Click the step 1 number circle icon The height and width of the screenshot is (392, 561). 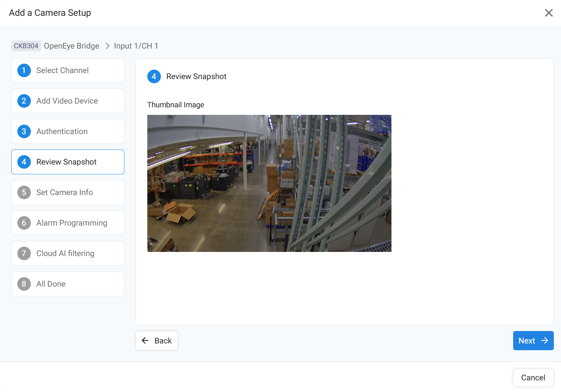tap(24, 70)
